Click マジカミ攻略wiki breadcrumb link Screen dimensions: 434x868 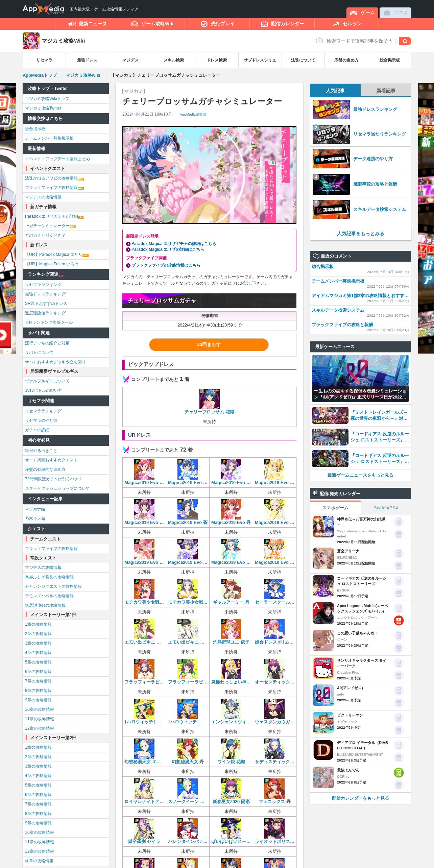(83, 75)
